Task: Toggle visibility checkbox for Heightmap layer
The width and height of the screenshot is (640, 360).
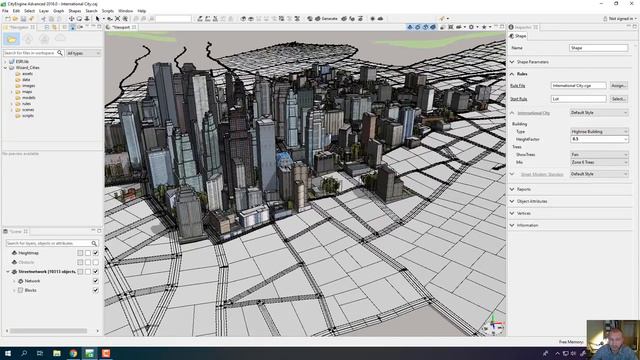Action: coord(96,253)
